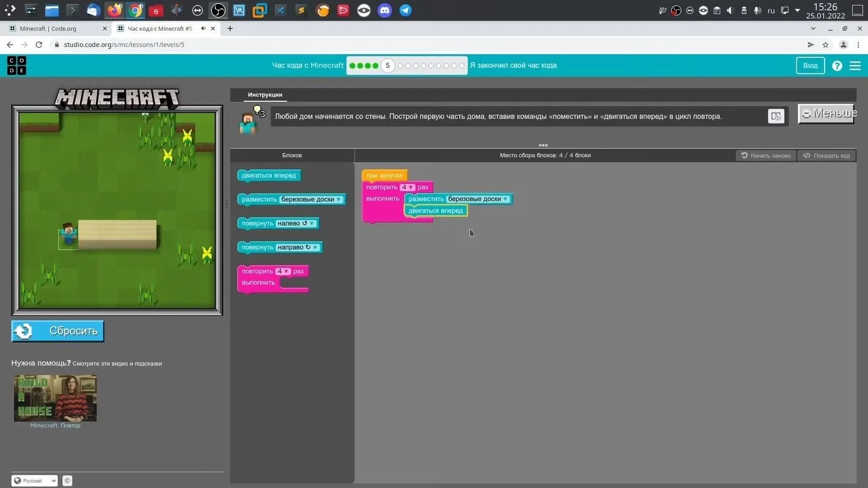Open the Смотрите эти видео и подсказки link

pyautogui.click(x=117, y=364)
